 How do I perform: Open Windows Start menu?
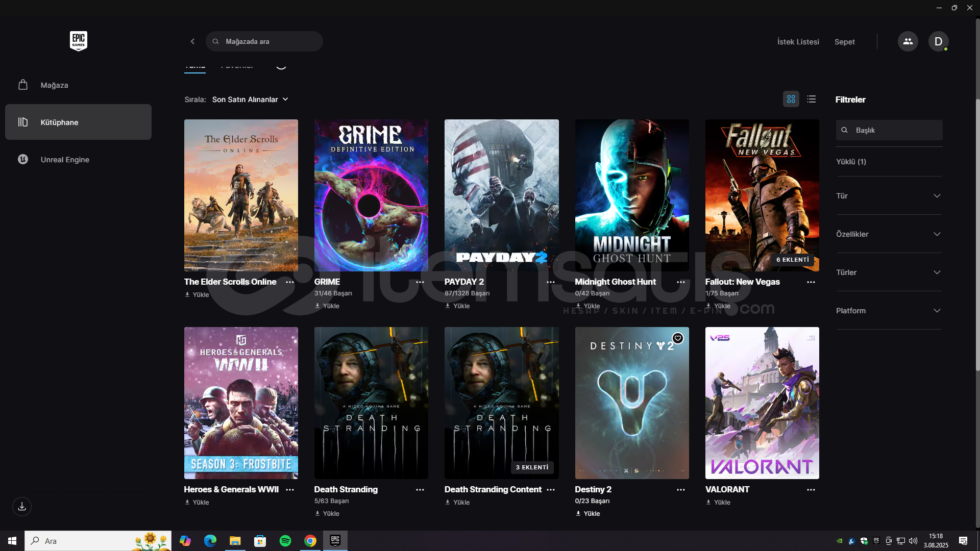(12, 541)
